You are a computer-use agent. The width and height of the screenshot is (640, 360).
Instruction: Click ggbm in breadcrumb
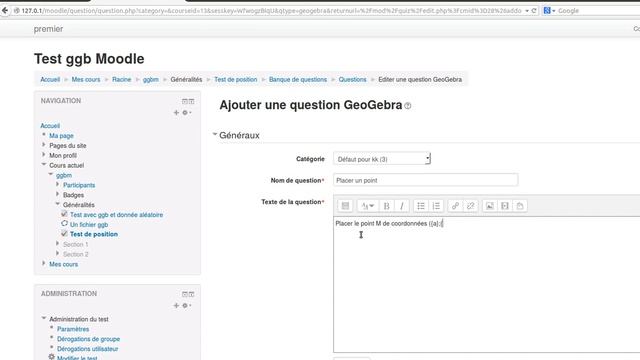coord(151,80)
